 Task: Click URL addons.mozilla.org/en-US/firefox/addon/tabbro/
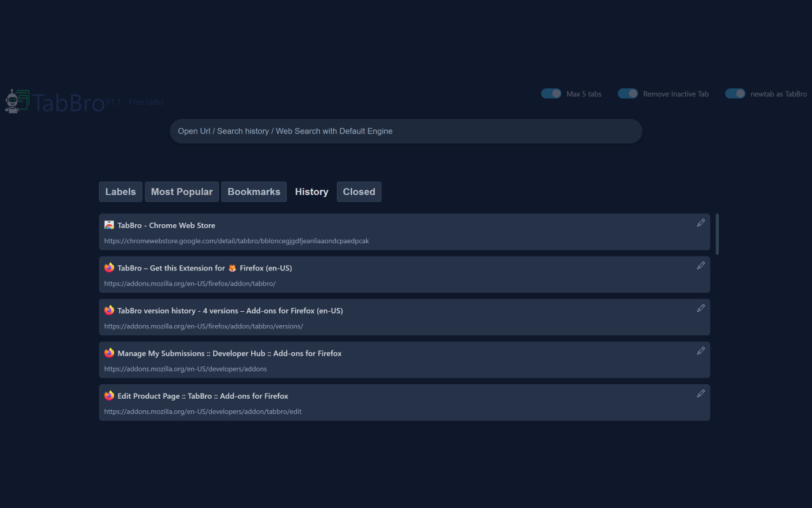pyautogui.click(x=190, y=284)
